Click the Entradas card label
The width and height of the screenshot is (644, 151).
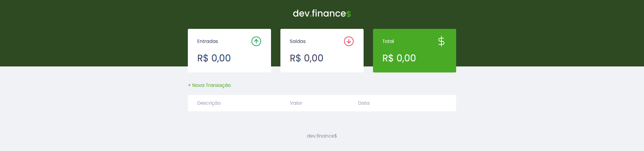click(x=208, y=41)
